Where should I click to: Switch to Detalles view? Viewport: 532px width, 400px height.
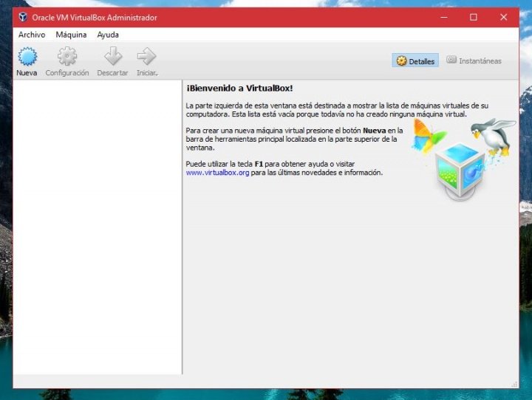(x=415, y=61)
